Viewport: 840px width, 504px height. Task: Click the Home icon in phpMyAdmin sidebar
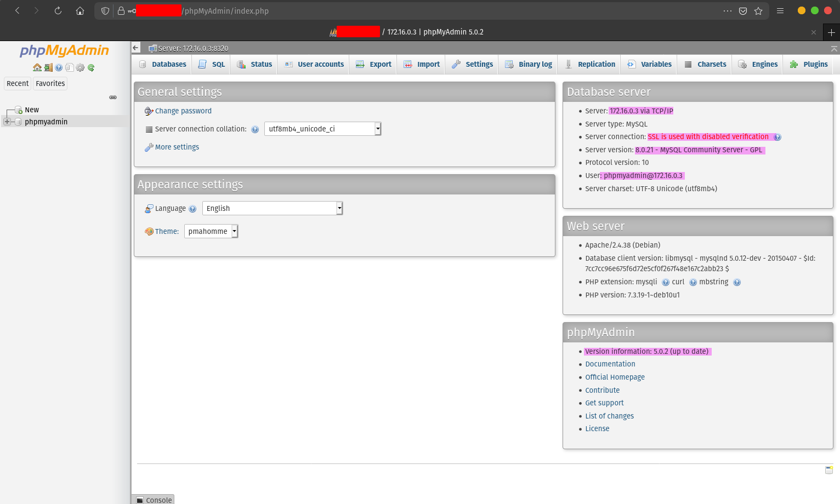coord(37,67)
